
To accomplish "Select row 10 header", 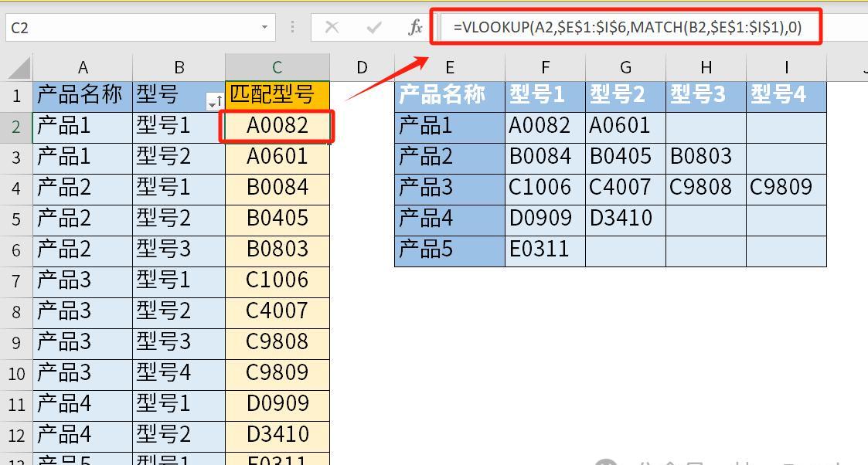I will [x=16, y=375].
